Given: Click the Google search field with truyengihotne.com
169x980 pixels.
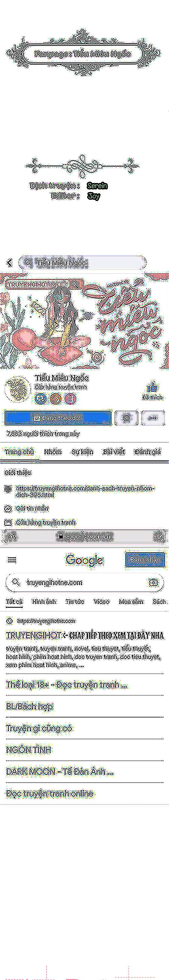Looking at the screenshot, I should click(x=84, y=582).
